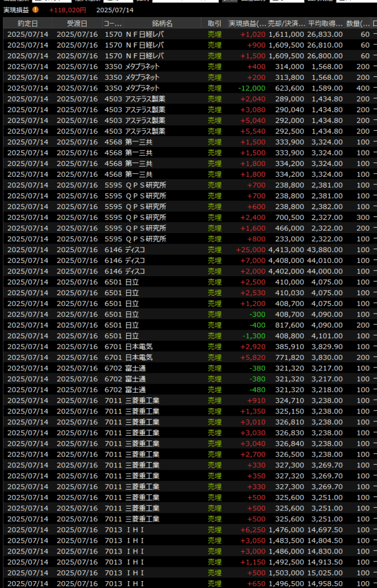Select the 日立 row showing -1,300
The image size is (377, 588).
[x=172, y=336]
